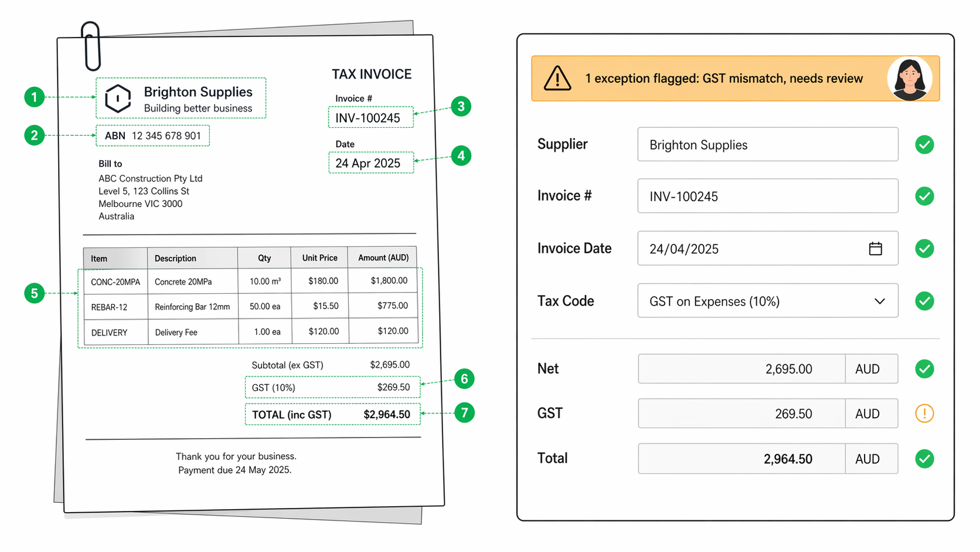
Task: Click the Invoice Date field showing 24/04/2025
Action: pyautogui.click(x=768, y=248)
